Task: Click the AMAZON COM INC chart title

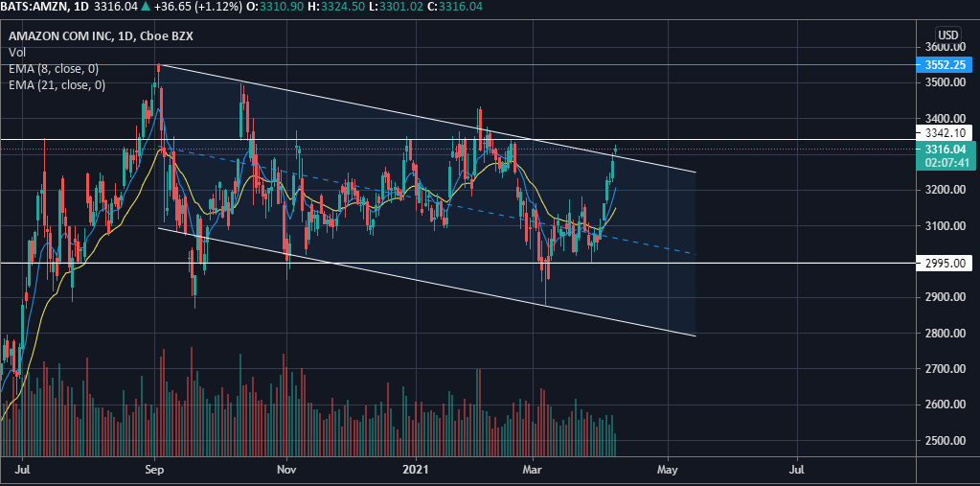Action: 101,36
